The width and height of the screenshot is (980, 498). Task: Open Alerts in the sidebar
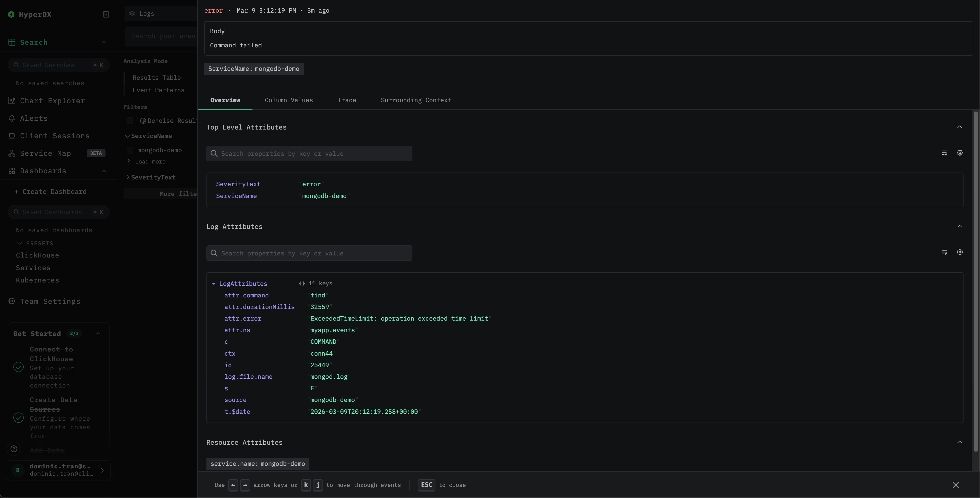click(33, 118)
